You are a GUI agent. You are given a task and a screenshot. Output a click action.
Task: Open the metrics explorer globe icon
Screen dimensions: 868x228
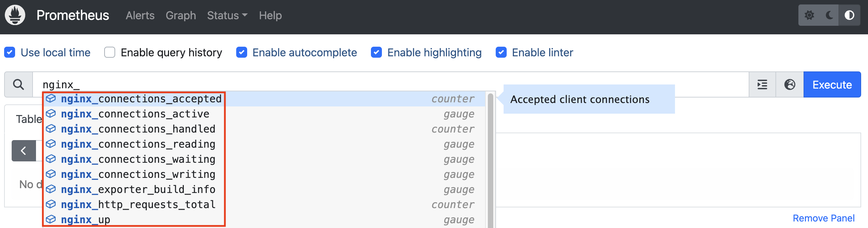[x=790, y=84]
